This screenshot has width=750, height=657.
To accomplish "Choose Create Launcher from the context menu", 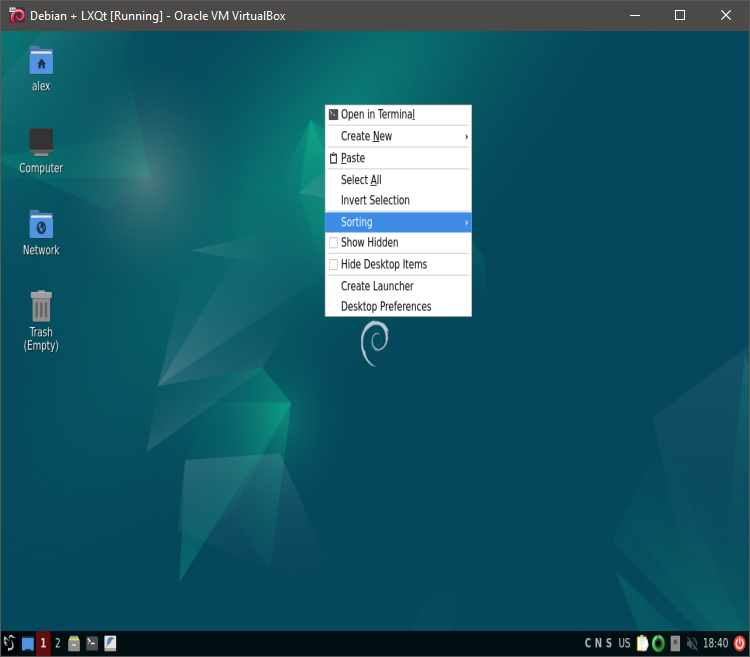I will tap(398, 286).
